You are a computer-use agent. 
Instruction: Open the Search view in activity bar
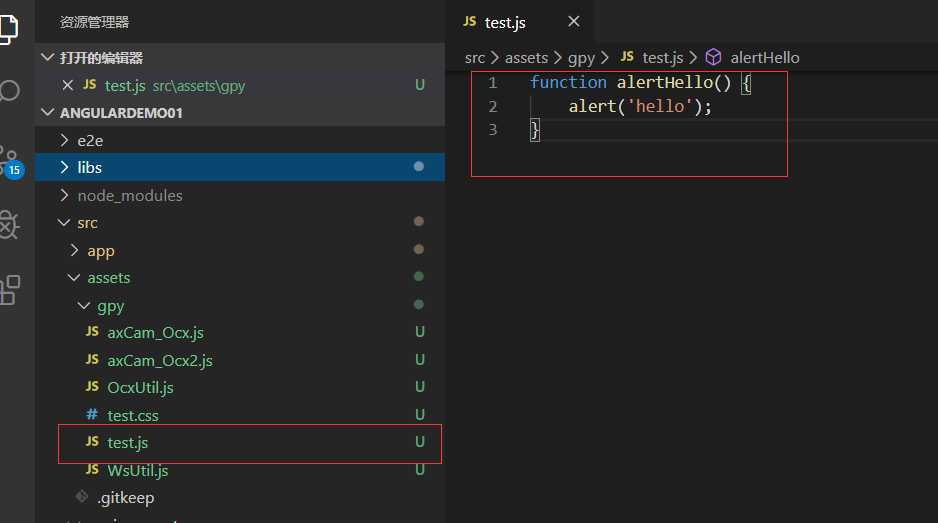8,91
